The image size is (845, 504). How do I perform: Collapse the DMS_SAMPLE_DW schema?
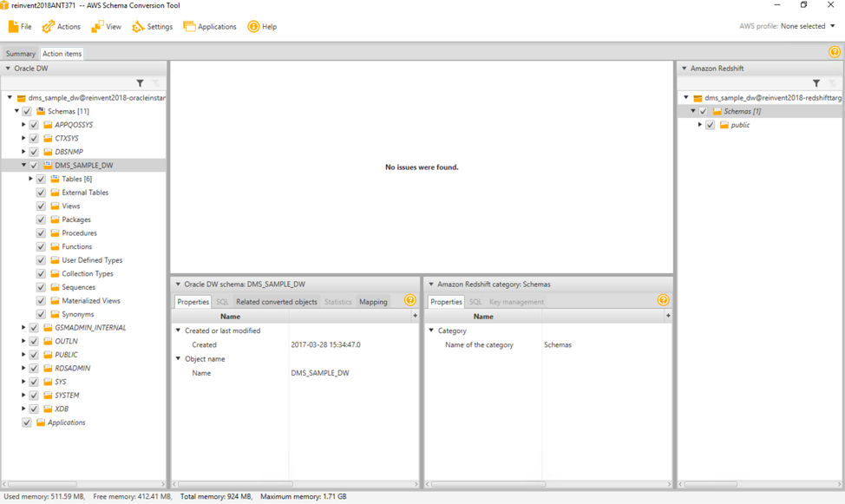tap(23, 165)
